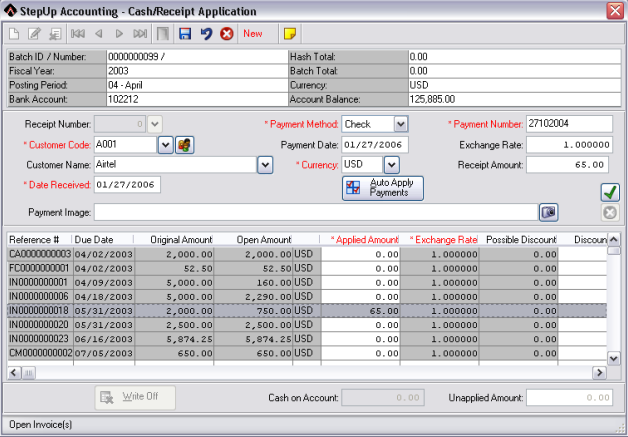Image resolution: width=628 pixels, height=437 pixels.
Task: Go to previous record arrow
Action: click(x=99, y=34)
